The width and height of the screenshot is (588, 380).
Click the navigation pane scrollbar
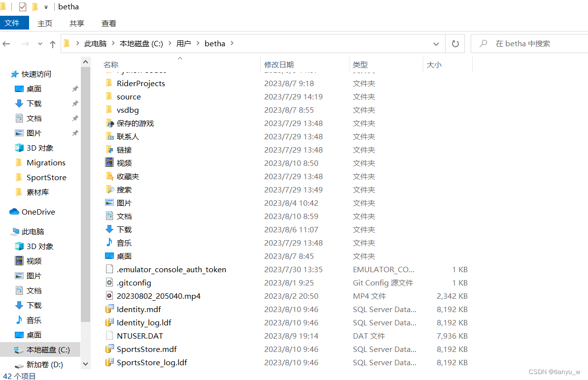[85, 197]
